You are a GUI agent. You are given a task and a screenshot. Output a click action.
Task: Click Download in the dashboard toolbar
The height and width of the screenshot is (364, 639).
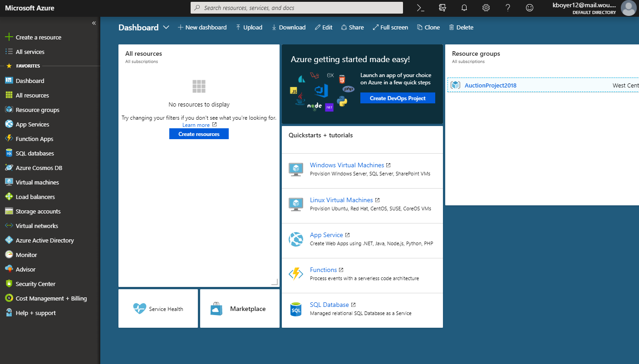[x=289, y=27]
